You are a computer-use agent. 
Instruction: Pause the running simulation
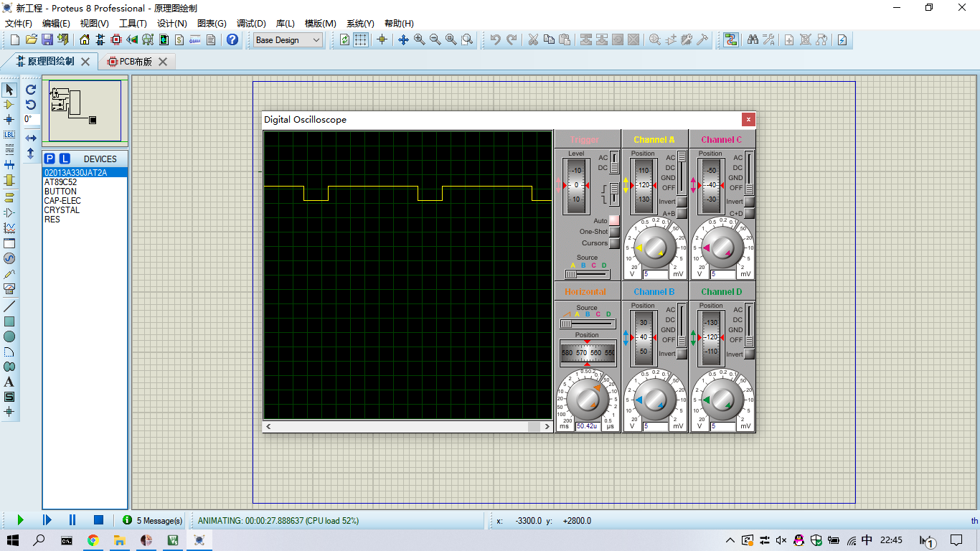[72, 520]
